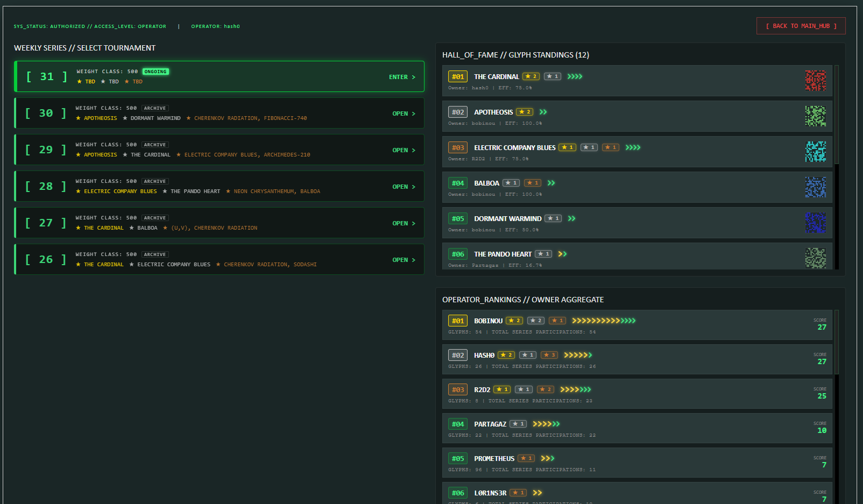The height and width of the screenshot is (504, 863).
Task: Select rank #01 badge of The Cardinal
Action: [x=458, y=76]
